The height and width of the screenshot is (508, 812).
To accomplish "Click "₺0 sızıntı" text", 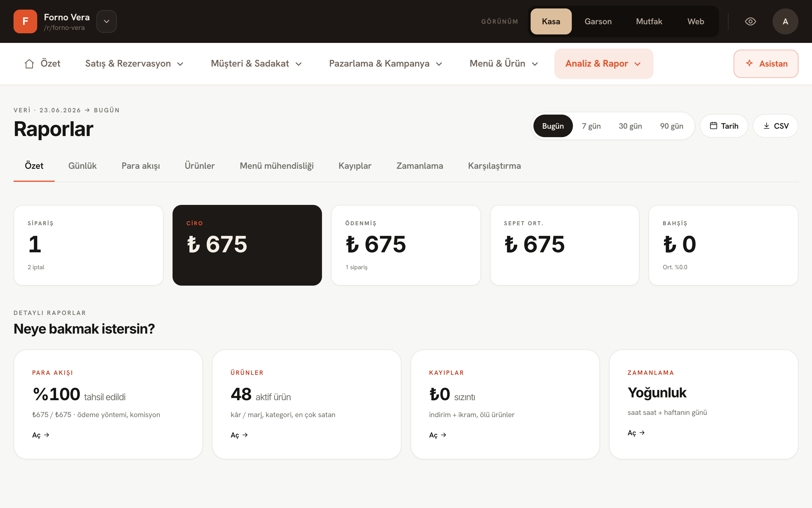I will coord(452,395).
